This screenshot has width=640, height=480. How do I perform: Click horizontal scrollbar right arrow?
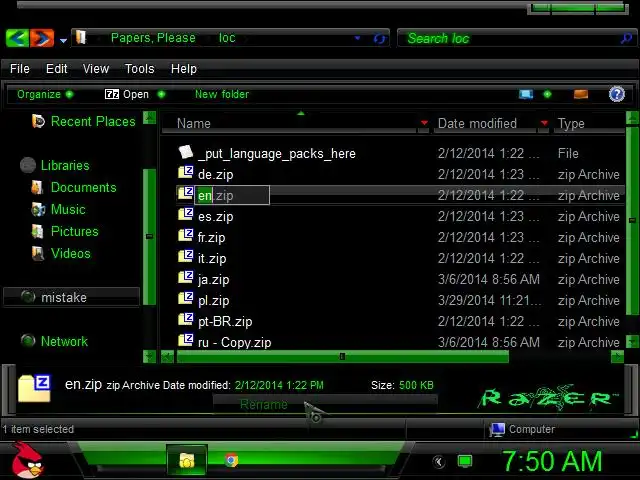coord(617,357)
